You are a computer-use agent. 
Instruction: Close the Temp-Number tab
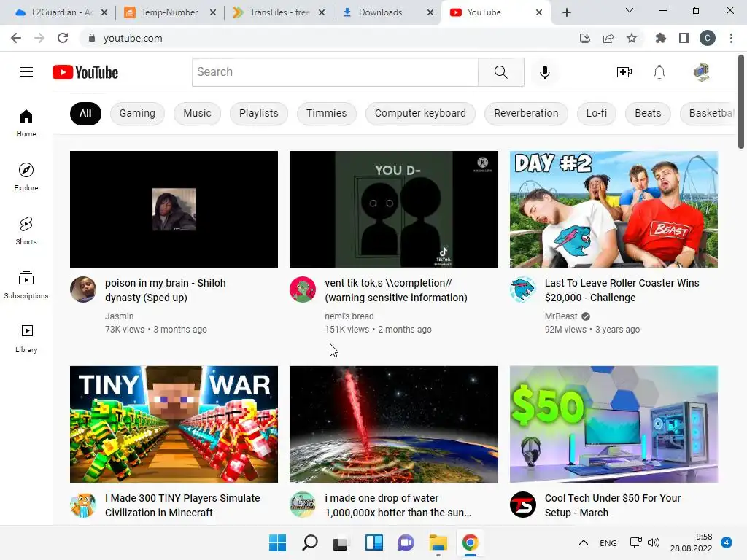point(213,12)
